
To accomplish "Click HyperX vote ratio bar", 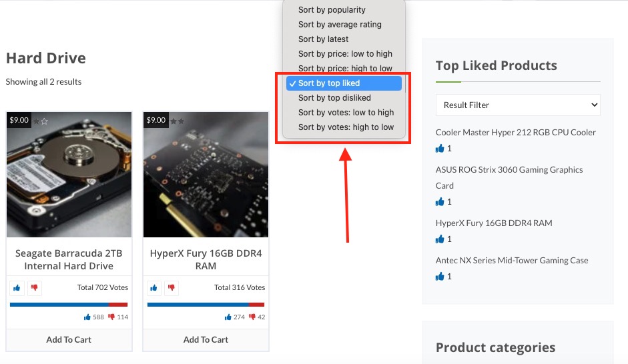I will click(206, 305).
